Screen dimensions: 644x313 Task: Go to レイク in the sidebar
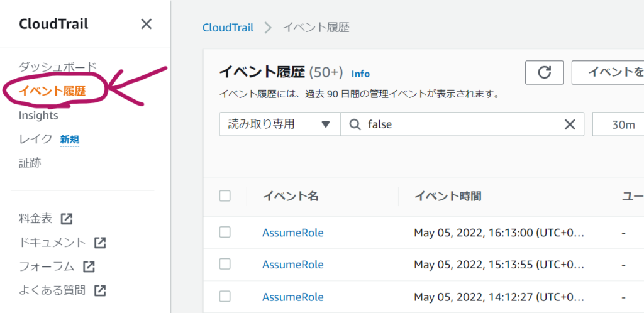tap(36, 139)
